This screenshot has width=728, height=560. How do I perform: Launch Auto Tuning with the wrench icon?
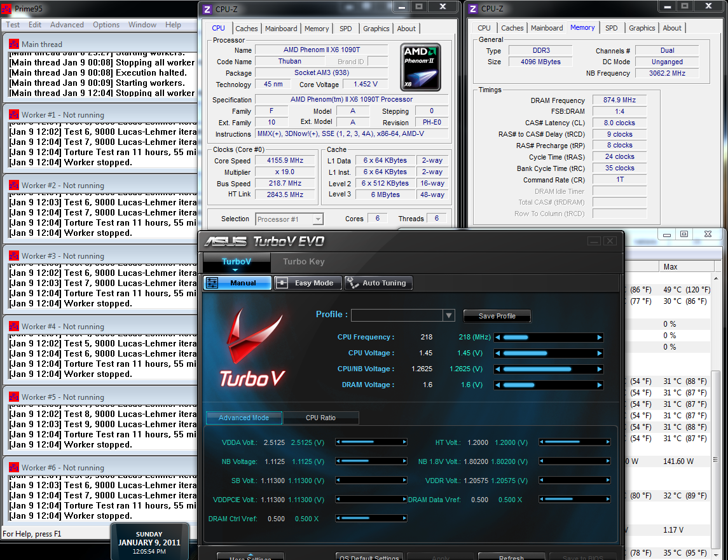[x=378, y=283]
